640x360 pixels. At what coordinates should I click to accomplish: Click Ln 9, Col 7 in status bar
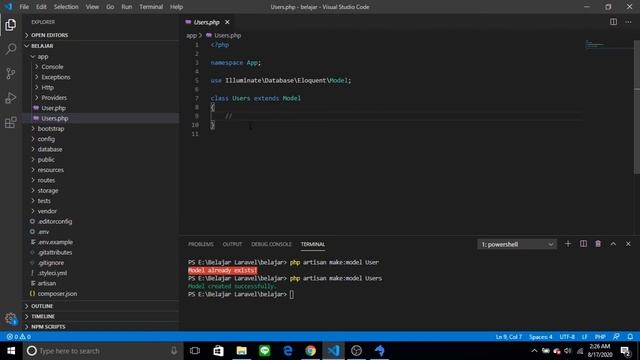(x=509, y=337)
